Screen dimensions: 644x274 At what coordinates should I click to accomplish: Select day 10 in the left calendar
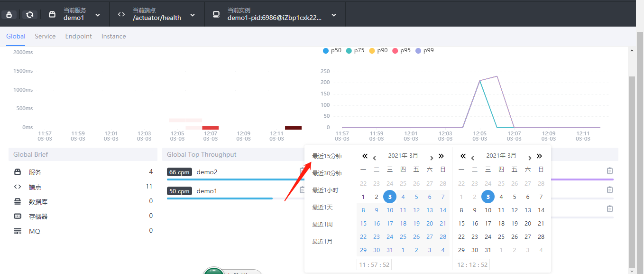point(390,210)
